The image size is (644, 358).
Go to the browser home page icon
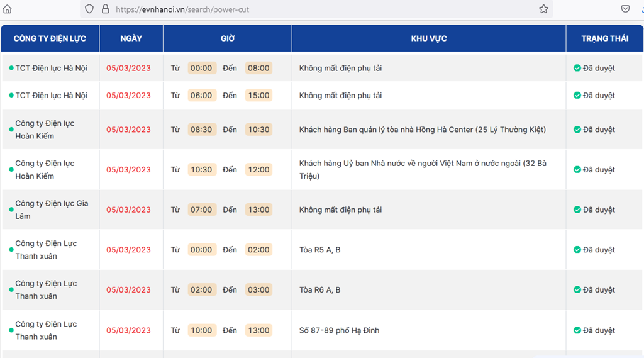tap(8, 9)
